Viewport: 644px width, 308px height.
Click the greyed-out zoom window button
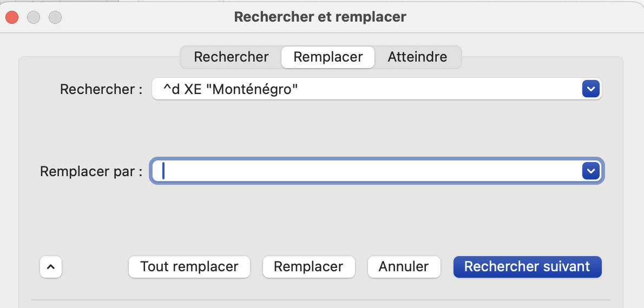coord(55,17)
